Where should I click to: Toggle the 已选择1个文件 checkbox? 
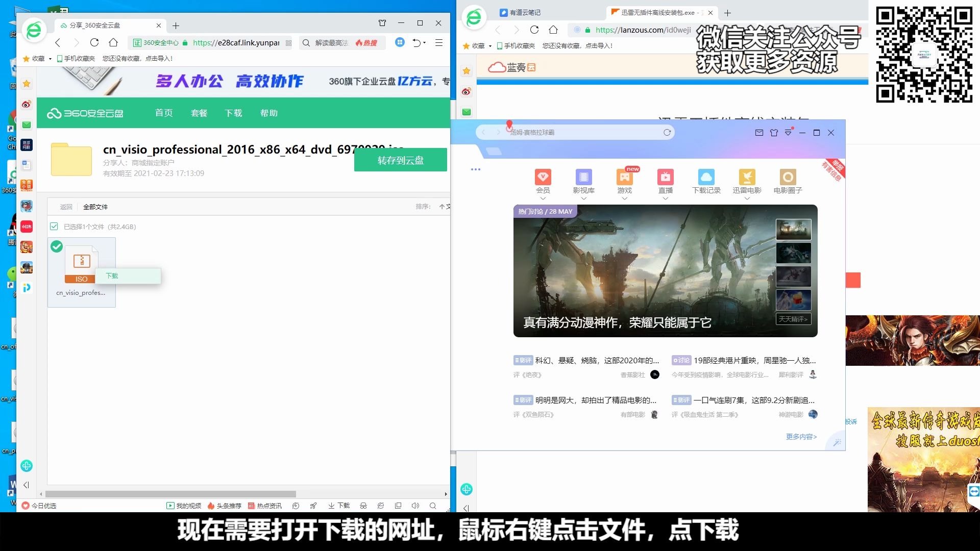pos(54,227)
